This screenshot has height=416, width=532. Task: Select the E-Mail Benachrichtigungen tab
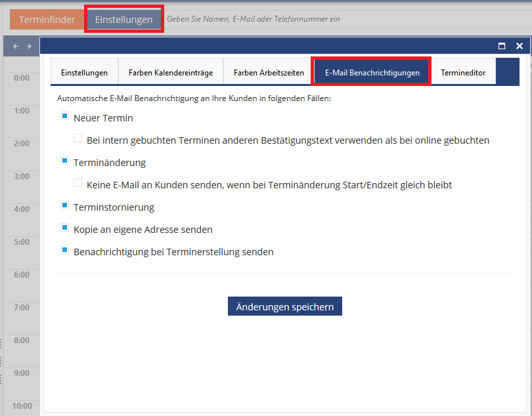(372, 73)
